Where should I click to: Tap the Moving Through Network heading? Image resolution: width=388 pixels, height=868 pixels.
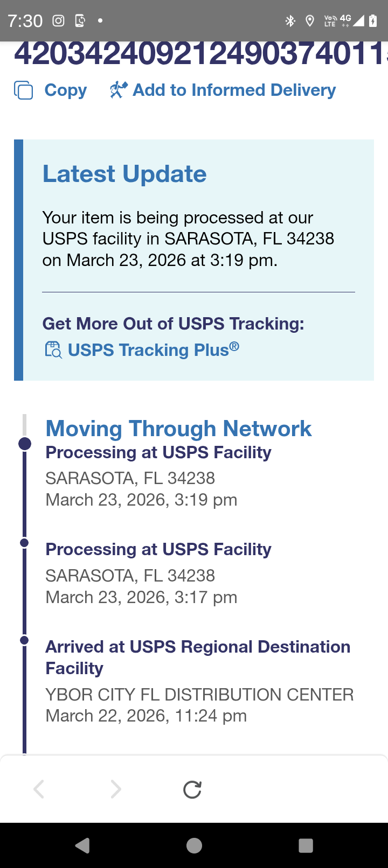click(178, 429)
